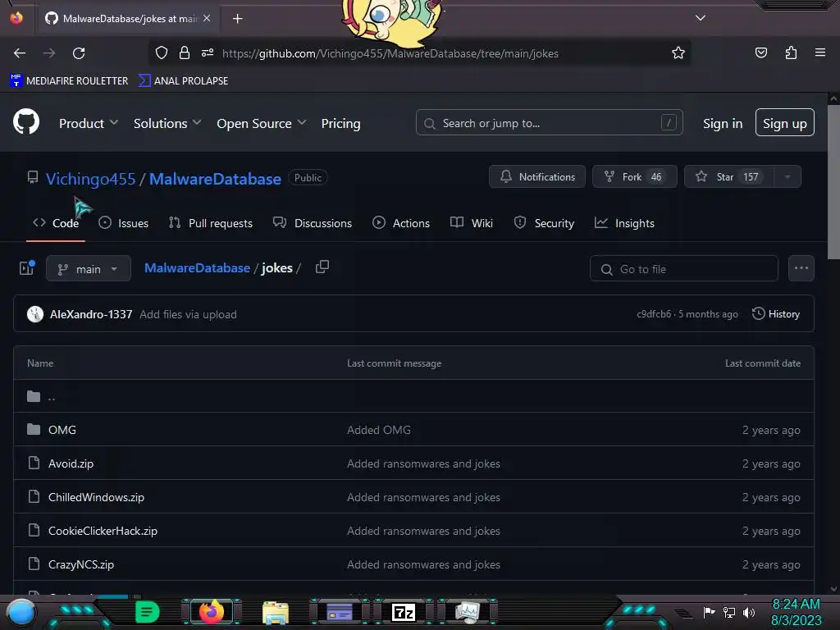Open the Avoid.zip file

click(71, 463)
